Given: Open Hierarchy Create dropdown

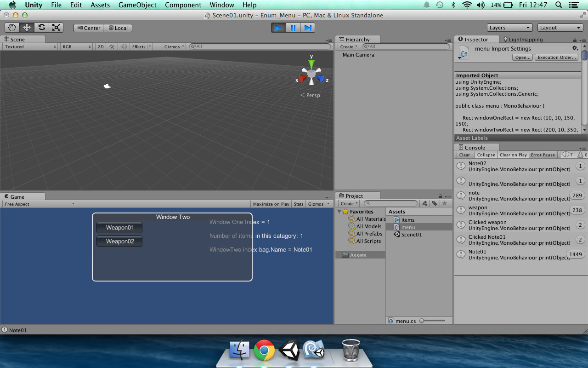Looking at the screenshot, I should pos(349,46).
